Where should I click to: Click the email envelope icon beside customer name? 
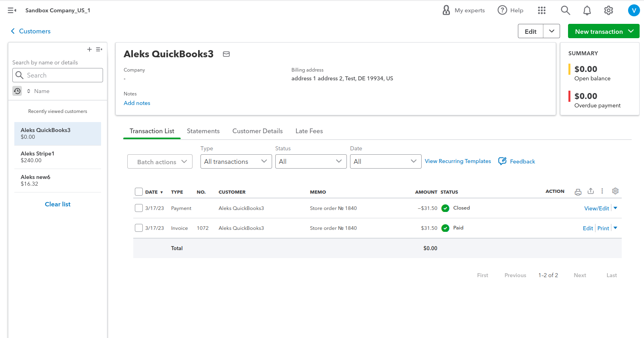(x=226, y=54)
